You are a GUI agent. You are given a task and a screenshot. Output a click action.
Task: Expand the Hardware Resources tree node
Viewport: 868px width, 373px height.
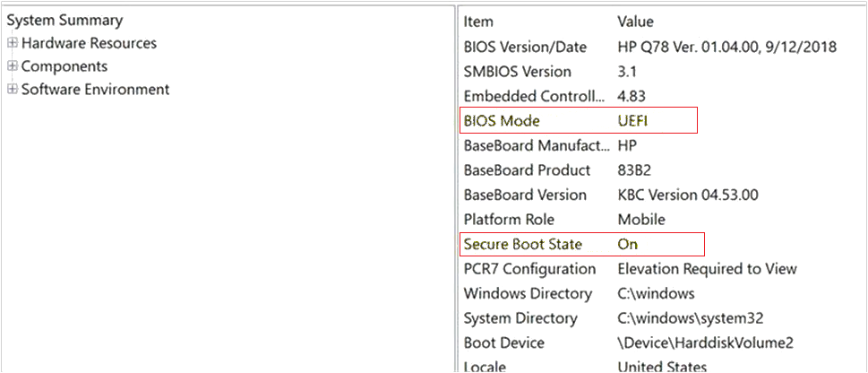tap(13, 43)
